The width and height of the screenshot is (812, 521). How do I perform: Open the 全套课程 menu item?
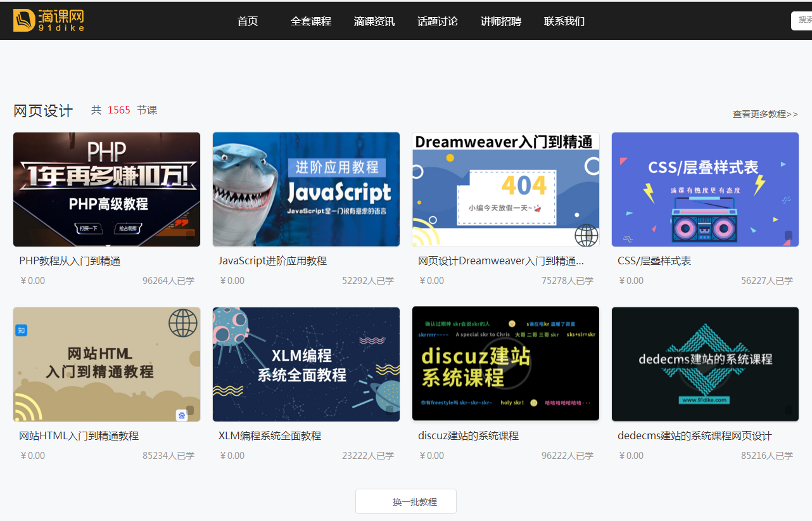pyautogui.click(x=310, y=21)
